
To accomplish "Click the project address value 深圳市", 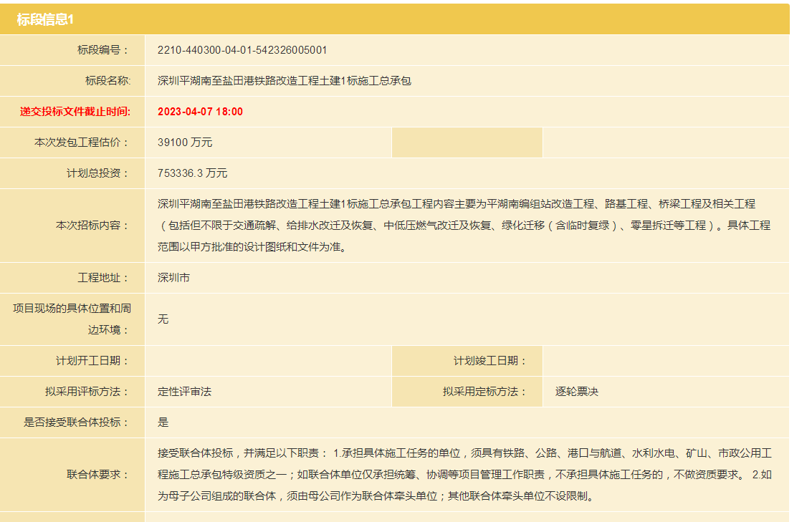I will 173,278.
